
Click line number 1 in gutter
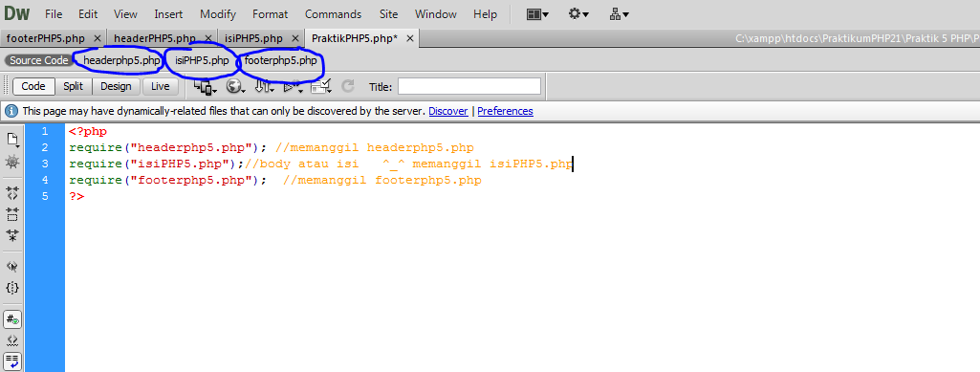point(44,131)
